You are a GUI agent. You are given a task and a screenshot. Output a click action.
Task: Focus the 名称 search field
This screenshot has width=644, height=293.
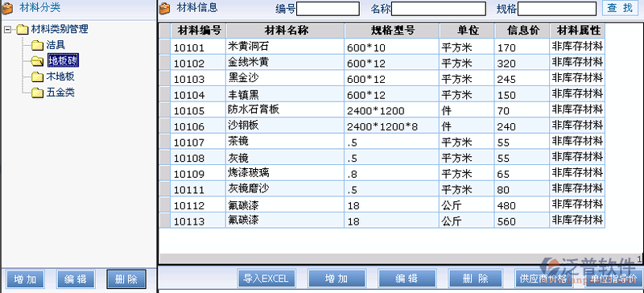pos(439,9)
